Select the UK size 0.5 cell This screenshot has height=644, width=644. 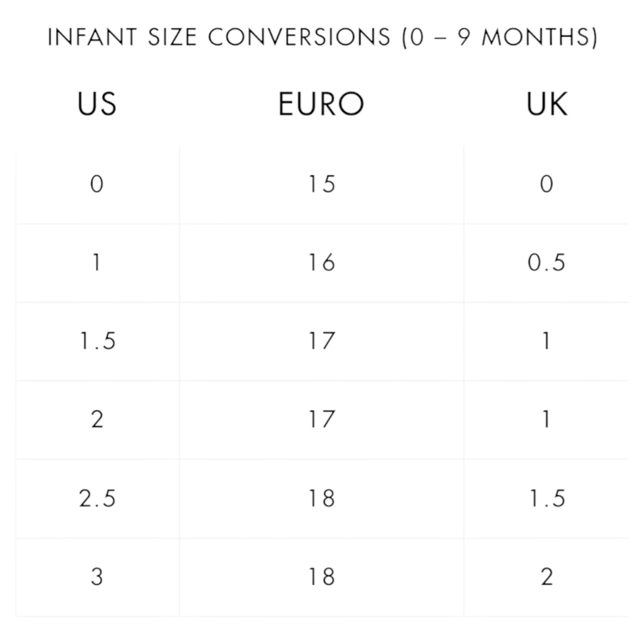(x=547, y=263)
